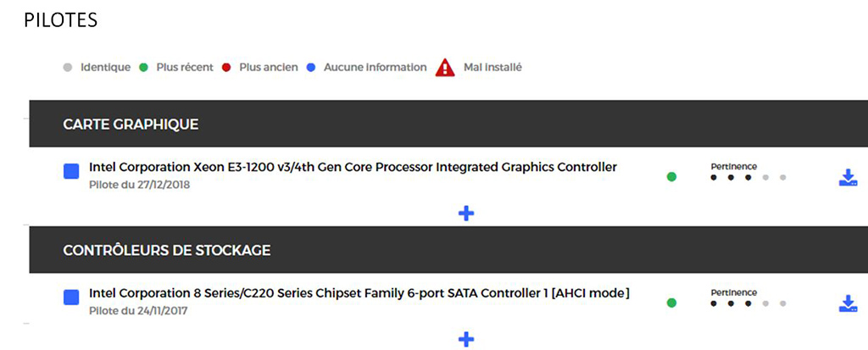Viewport: 868px width, 350px height.
Task: Select the CONTRÔLEURS DE STOCKAGE section header
Action: pos(448,250)
